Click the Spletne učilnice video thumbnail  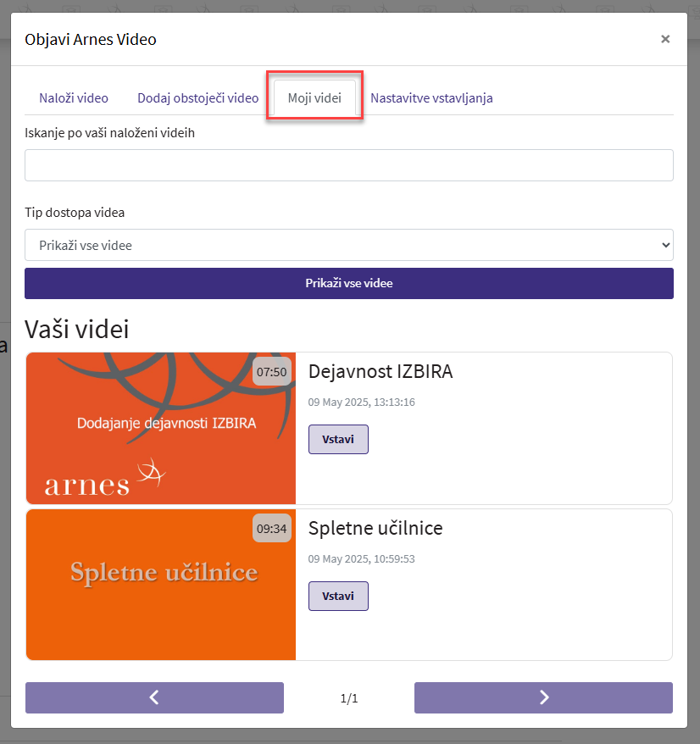(161, 584)
